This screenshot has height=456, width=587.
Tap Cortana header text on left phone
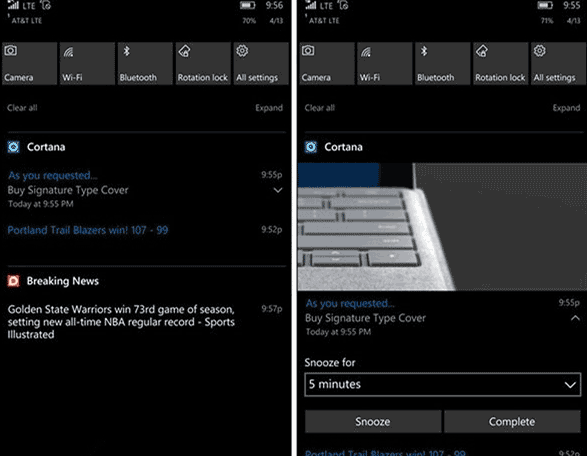[46, 147]
